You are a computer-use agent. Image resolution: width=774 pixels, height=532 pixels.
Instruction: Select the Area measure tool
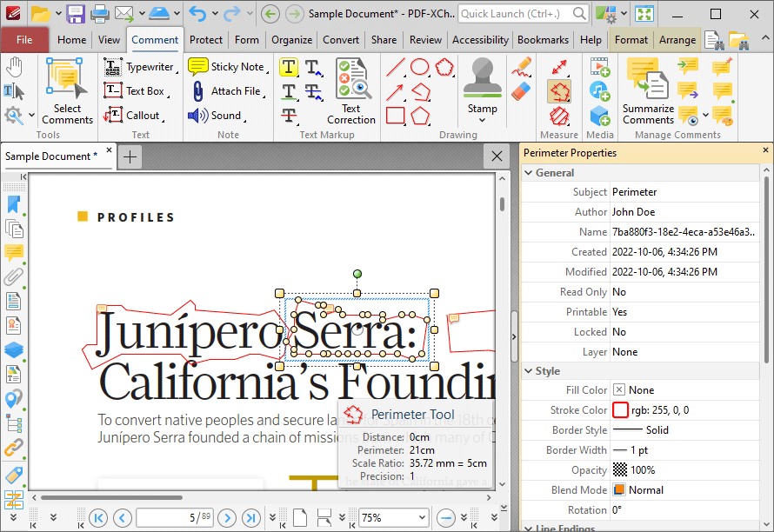click(x=559, y=116)
